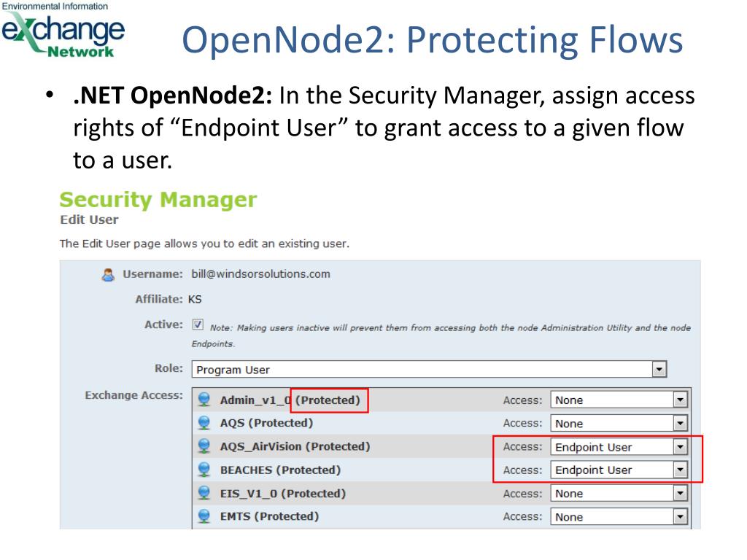This screenshot has height=560, width=747.
Task: Click the globe icon beside AQS_AirVision
Action: 204,446
